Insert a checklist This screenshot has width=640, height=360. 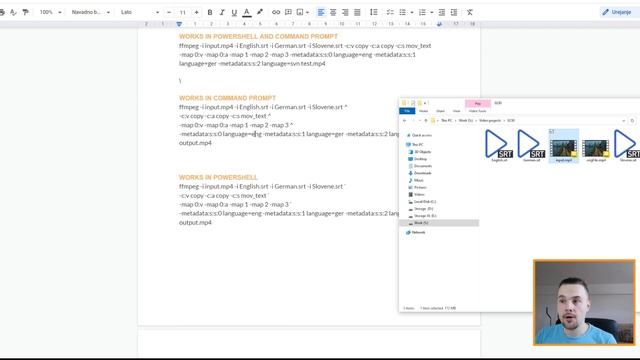(390, 12)
